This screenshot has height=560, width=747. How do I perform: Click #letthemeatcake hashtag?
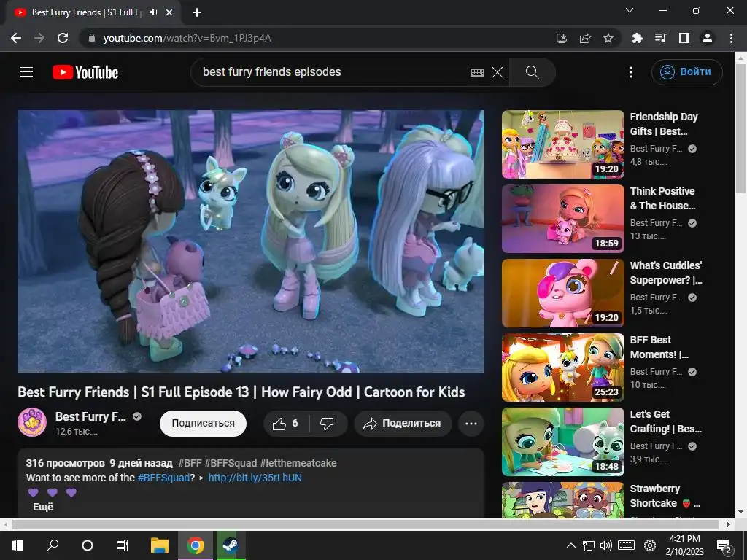298,463
